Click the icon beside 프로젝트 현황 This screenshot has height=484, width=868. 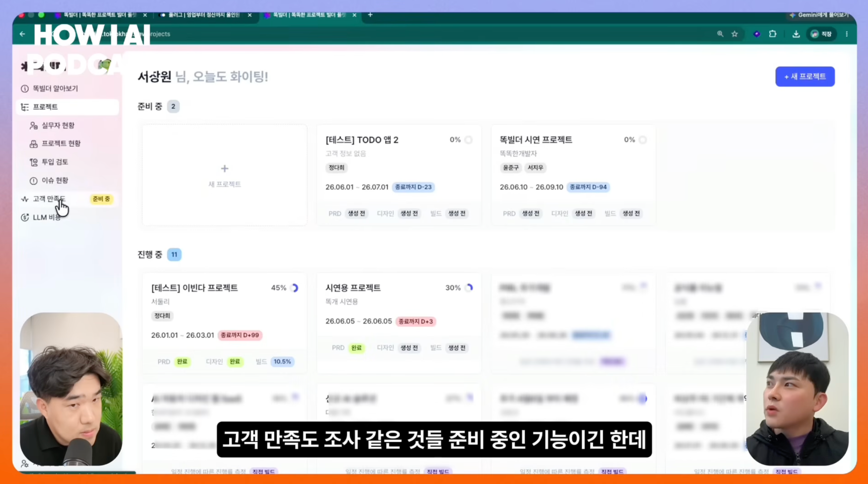tap(33, 143)
